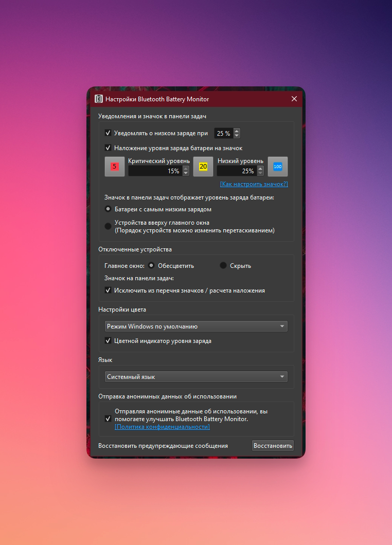Increase the 'Критический уровень' value
This screenshot has width=392, height=545.
(186, 169)
